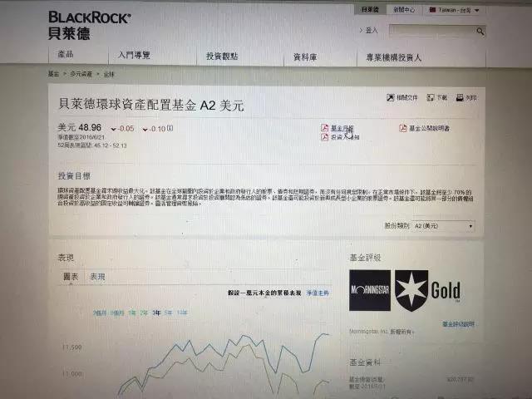Open the 基金月報 PDF icon
The image size is (532, 399).
click(x=325, y=128)
